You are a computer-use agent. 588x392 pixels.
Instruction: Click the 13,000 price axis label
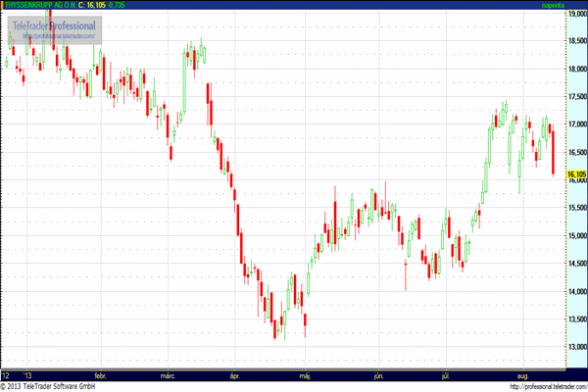[x=576, y=348]
